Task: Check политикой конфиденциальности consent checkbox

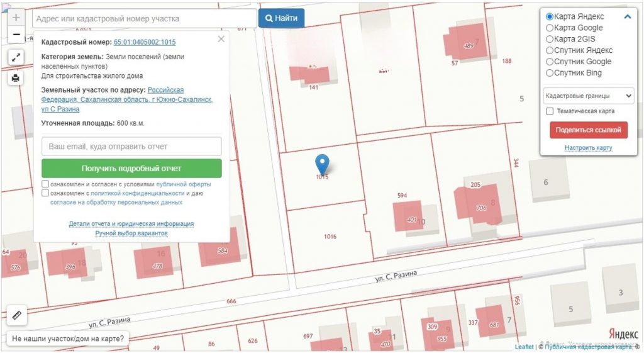Action: click(x=45, y=193)
